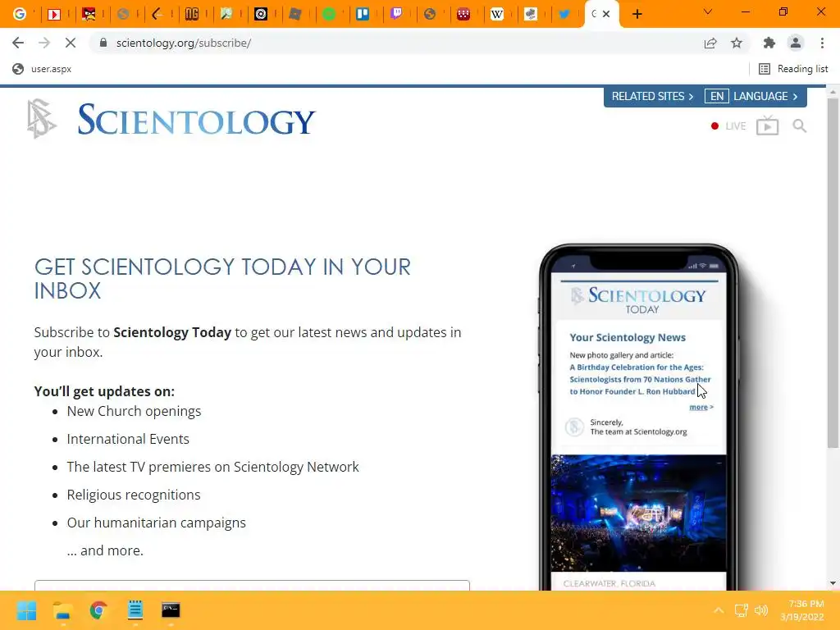View site security lock information
Viewport: 840px width, 630px height.
tap(103, 43)
